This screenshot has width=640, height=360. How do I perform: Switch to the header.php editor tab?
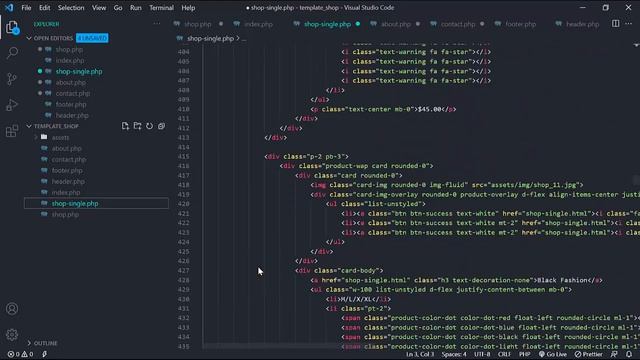point(582,24)
